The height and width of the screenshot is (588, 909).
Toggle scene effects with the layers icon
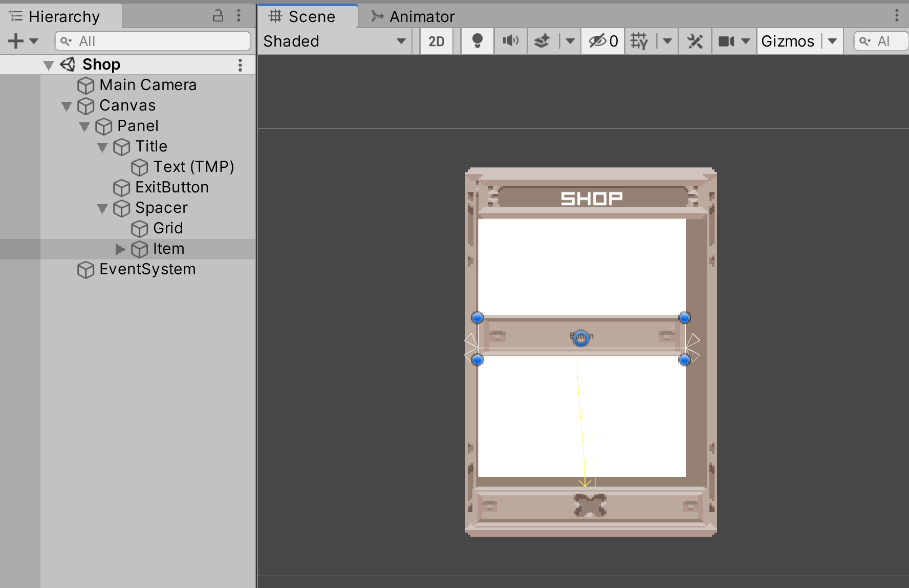click(x=542, y=41)
